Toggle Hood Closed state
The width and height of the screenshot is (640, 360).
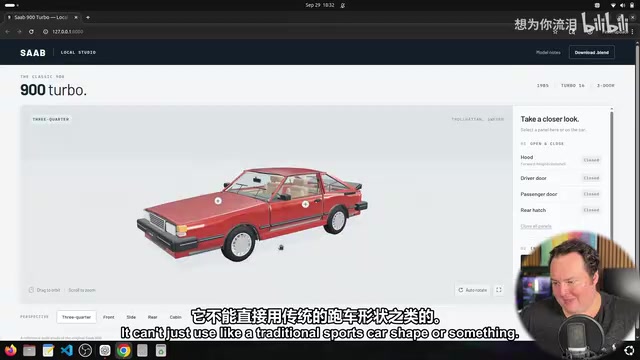coord(591,160)
